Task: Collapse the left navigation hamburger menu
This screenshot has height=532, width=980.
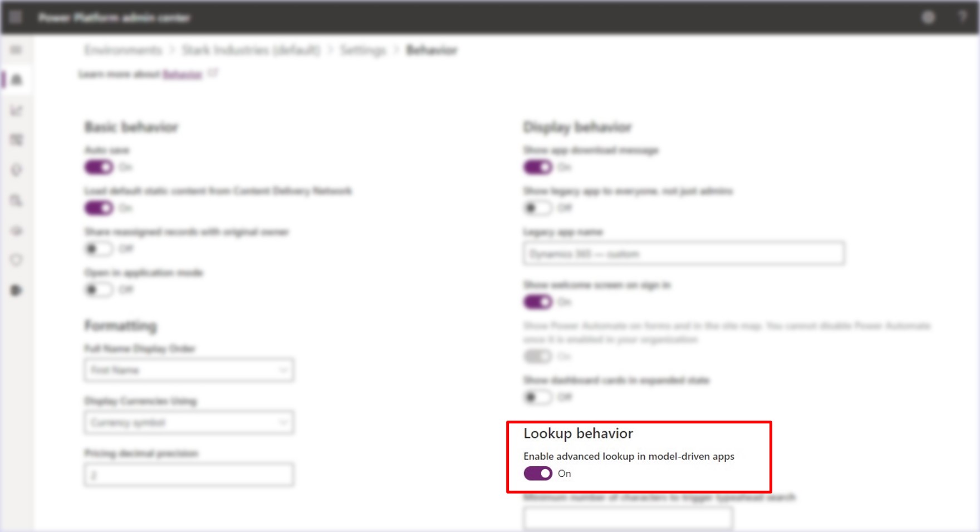Action: click(16, 50)
